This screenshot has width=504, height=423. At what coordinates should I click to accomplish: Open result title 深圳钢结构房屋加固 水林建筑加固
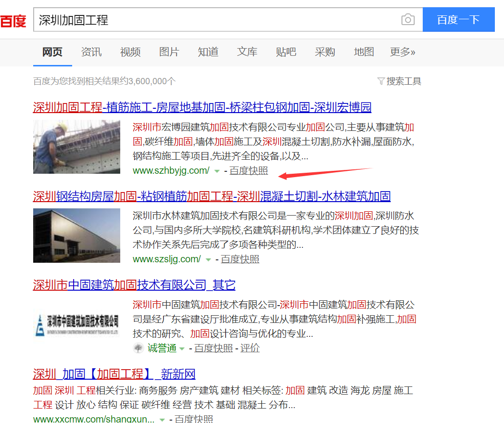pos(212,196)
